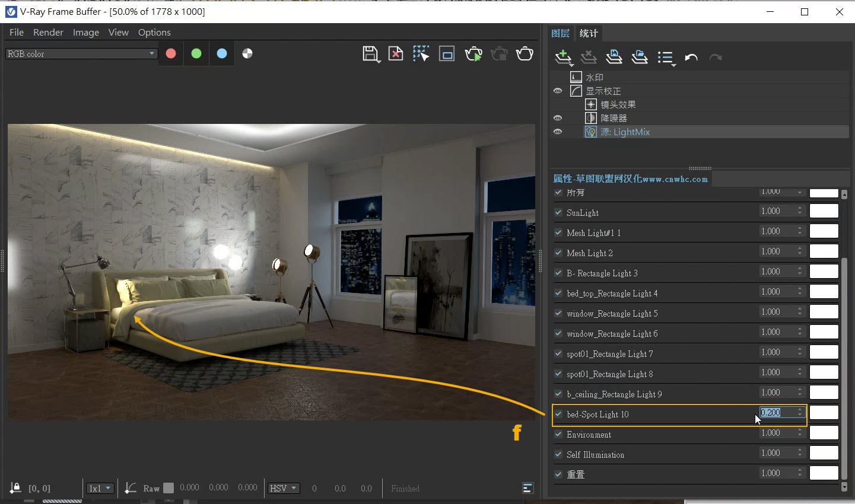The width and height of the screenshot is (855, 504).
Task: Click the 重置 row label
Action: [576, 474]
